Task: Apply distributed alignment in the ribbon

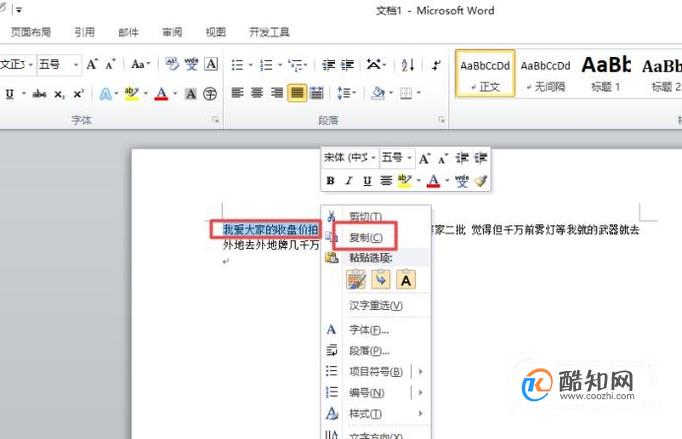Action: pos(317,93)
